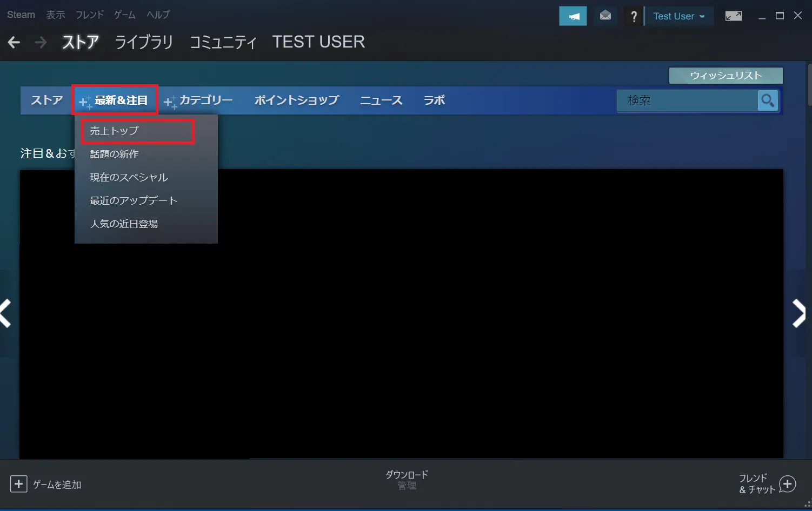Image resolution: width=812 pixels, height=511 pixels.
Task: Open ラボ link
Action: [x=434, y=100]
